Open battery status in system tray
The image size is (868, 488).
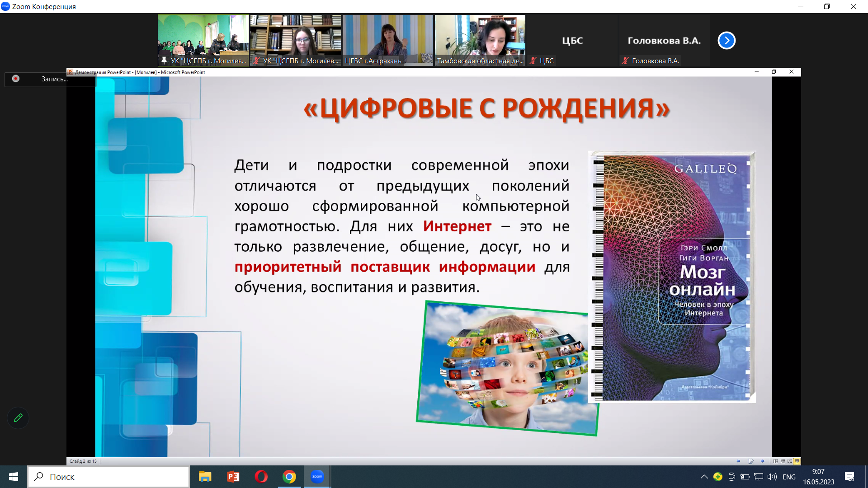[745, 477]
